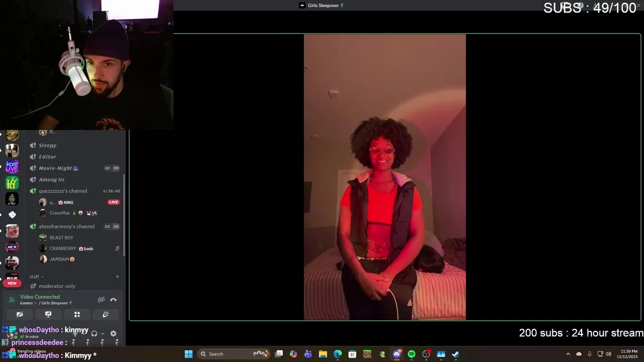Screen dimensions: 644x362
Task: Toggle noise suppression icon
Action: tap(101, 300)
